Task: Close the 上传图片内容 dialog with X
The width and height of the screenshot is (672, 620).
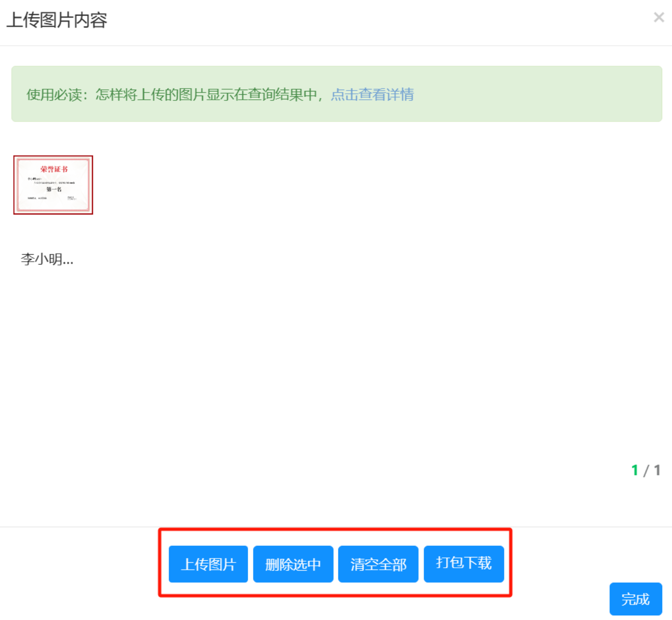Action: click(659, 18)
